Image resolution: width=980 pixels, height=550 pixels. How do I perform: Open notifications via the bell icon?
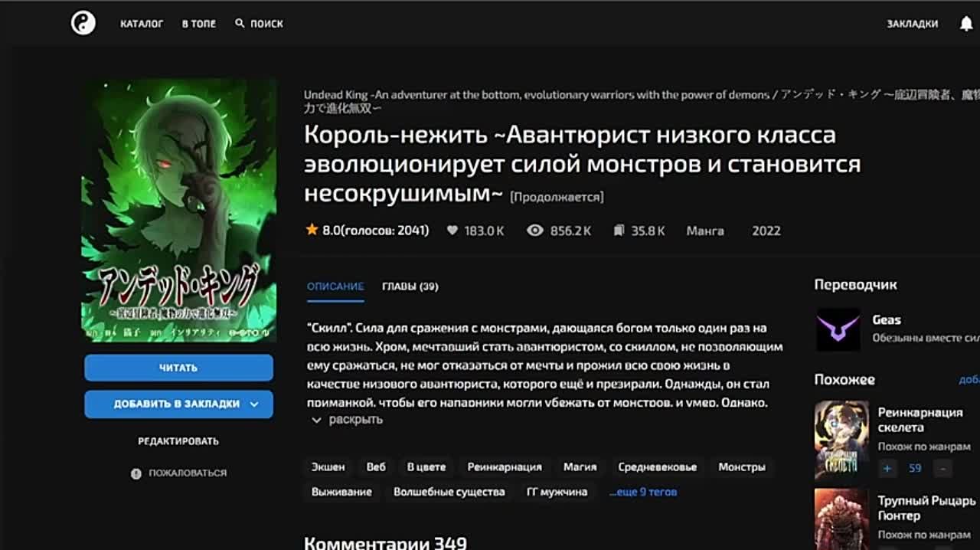[x=968, y=23]
